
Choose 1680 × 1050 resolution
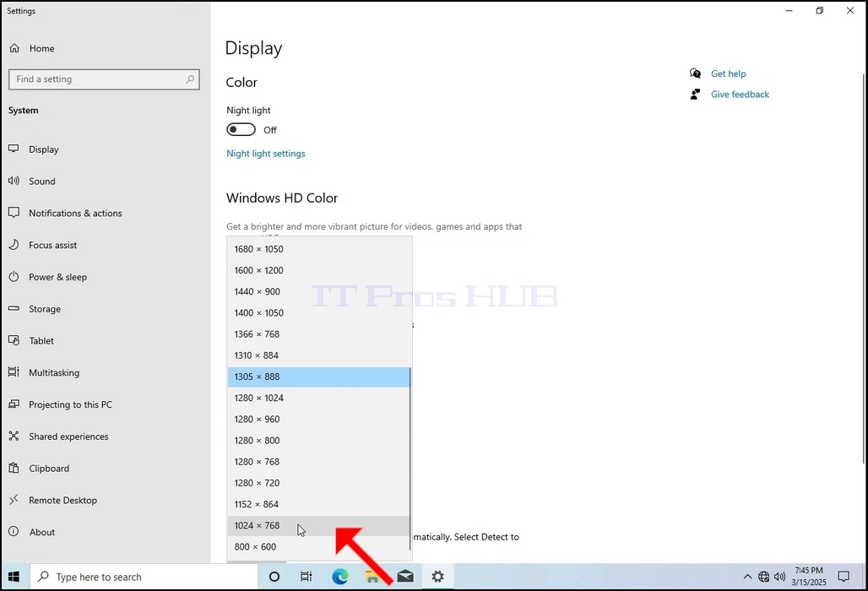pos(319,249)
